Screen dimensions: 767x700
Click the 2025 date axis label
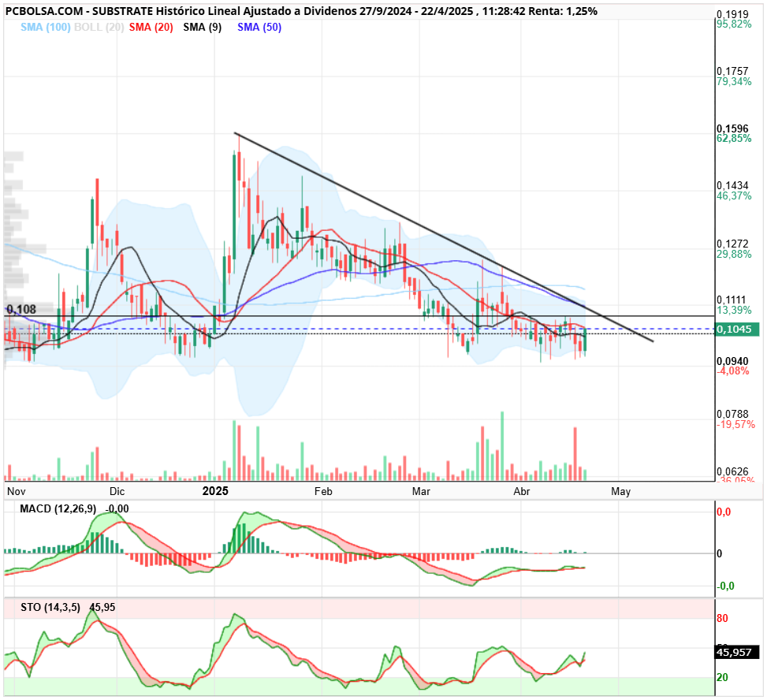(215, 491)
